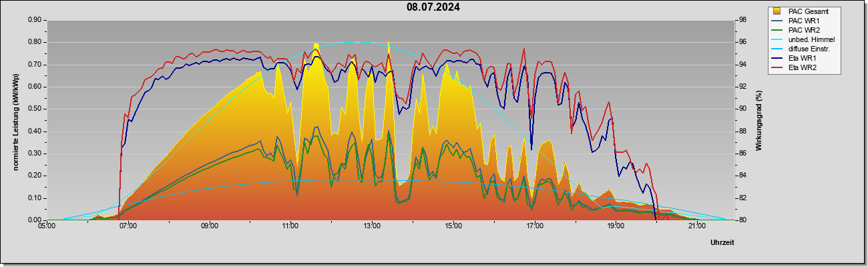Click the 0.50 left axis value
This screenshot has height=267, width=868.
(x=34, y=109)
